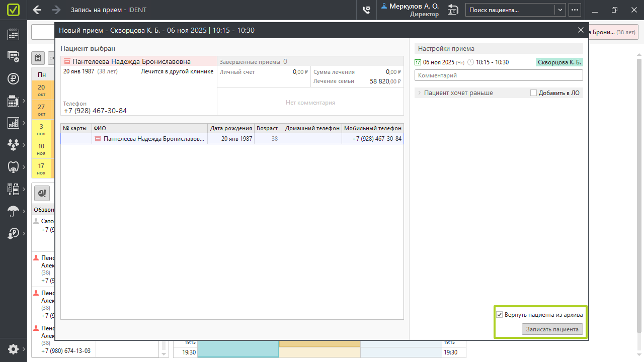644x362 pixels.
Task: Click the telephony settings phone icon
Action: tap(366, 10)
